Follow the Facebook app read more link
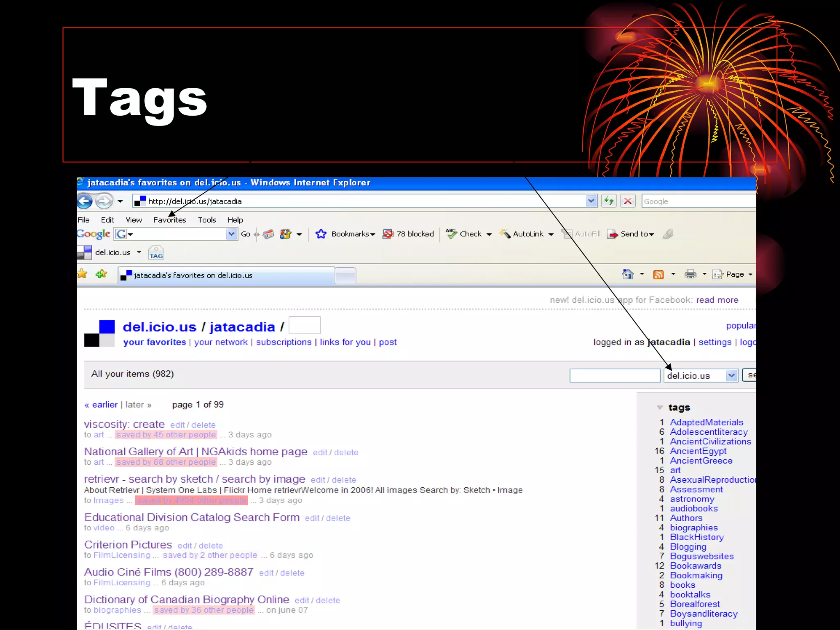This screenshot has height=630, width=840. point(717,300)
